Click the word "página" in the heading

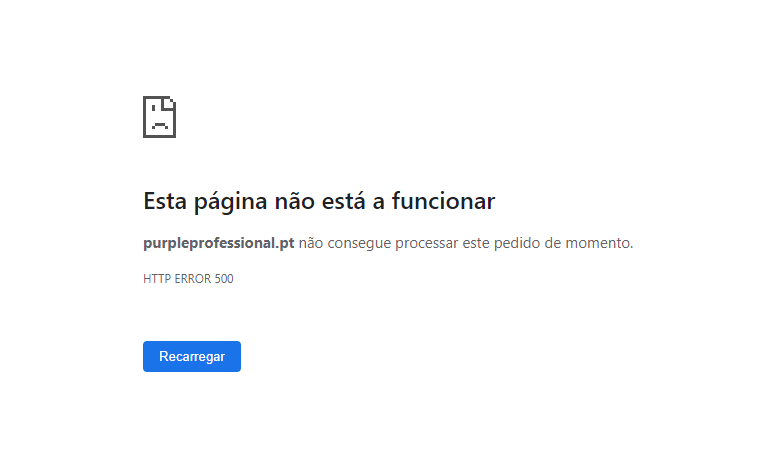(231, 203)
